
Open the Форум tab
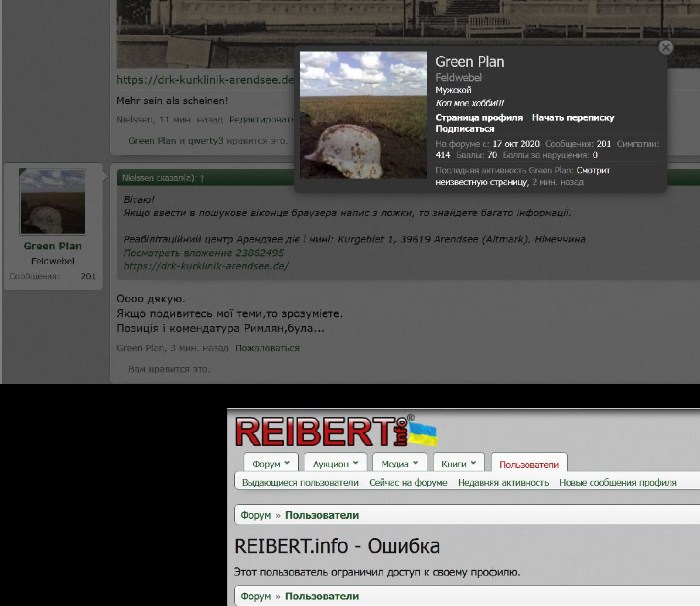tap(267, 464)
